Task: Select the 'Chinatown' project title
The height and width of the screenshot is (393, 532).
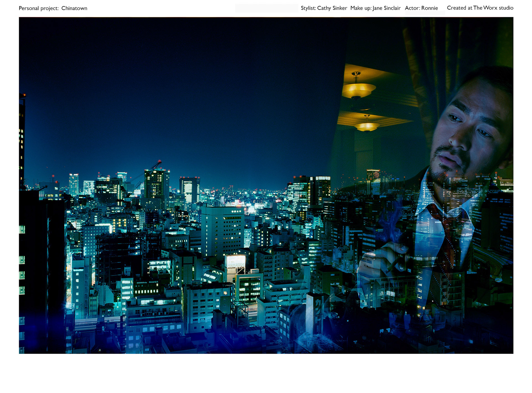Action: coord(74,8)
